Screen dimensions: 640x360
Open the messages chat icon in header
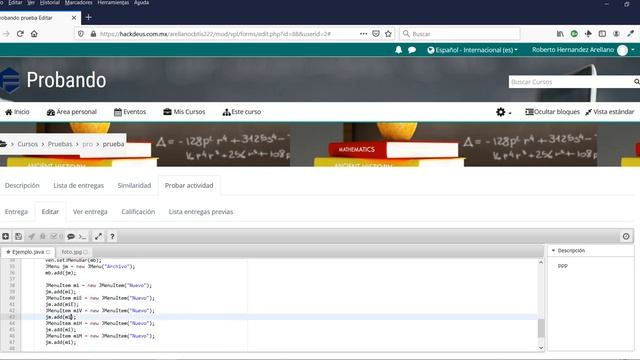(412, 50)
